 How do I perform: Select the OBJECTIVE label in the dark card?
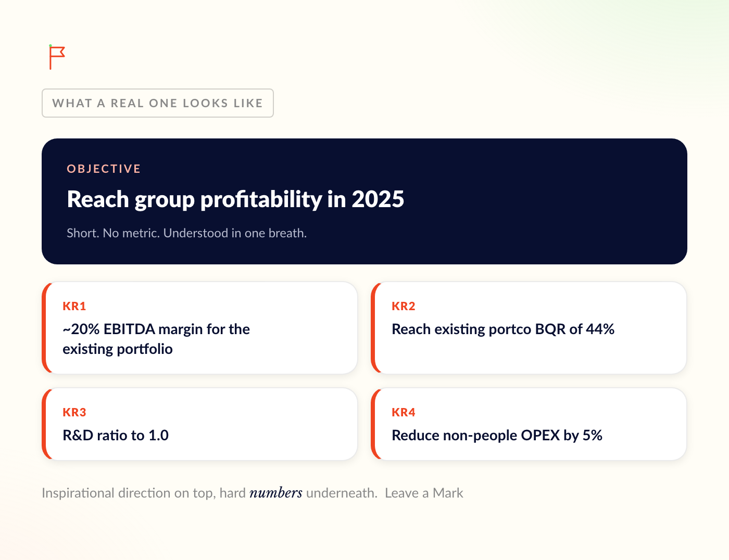click(104, 169)
